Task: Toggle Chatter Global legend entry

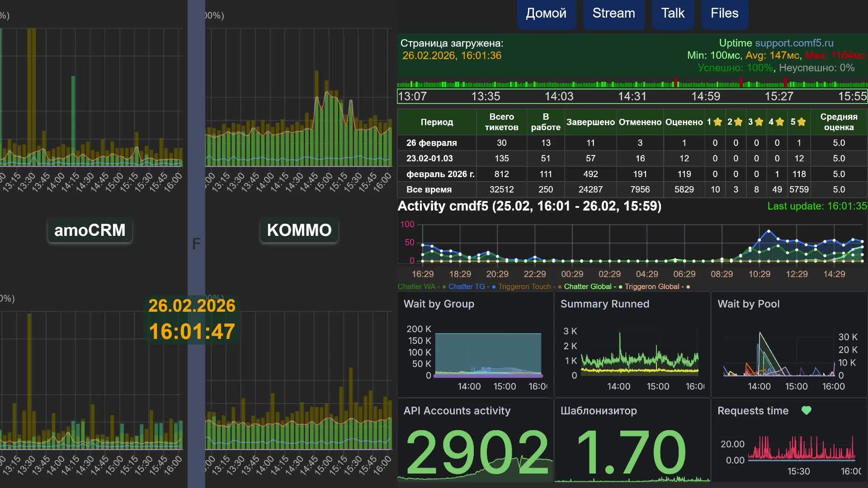Action: (587, 286)
